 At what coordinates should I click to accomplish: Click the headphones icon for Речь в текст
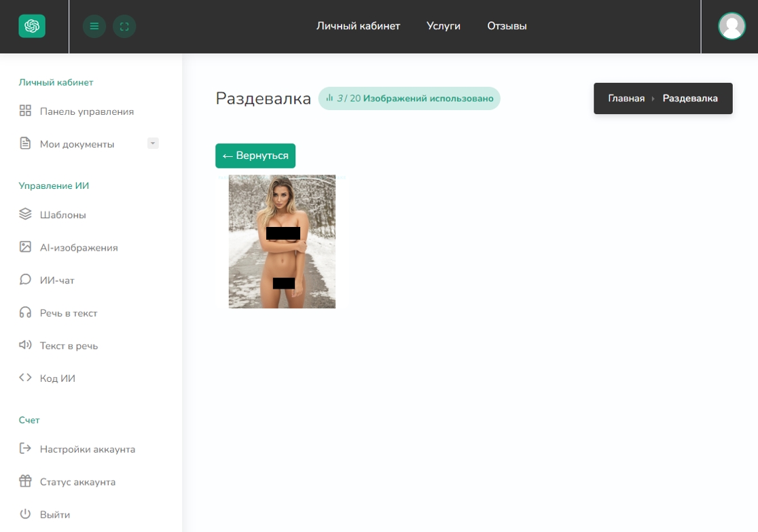point(25,313)
